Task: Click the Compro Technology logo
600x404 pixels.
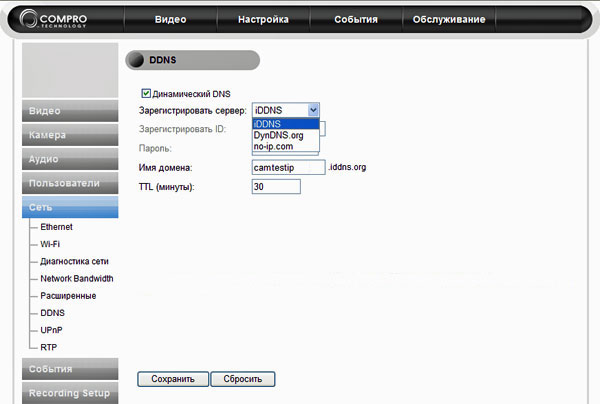Action: (x=53, y=19)
